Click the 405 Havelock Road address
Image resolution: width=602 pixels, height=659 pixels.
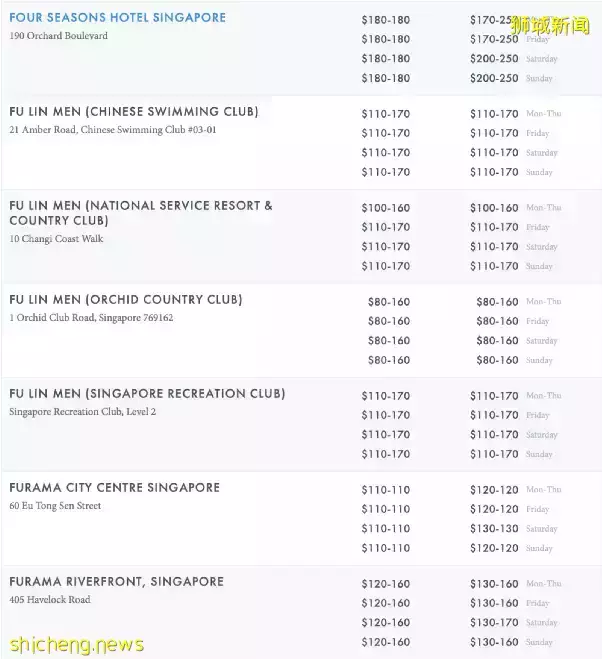tap(49, 600)
